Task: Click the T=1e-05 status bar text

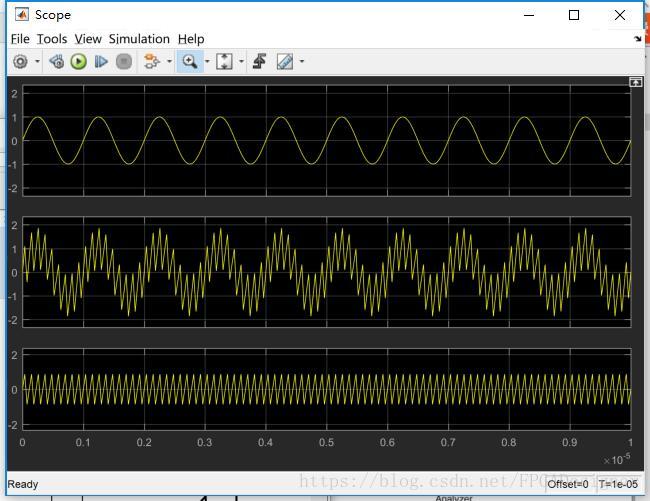Action: point(618,484)
